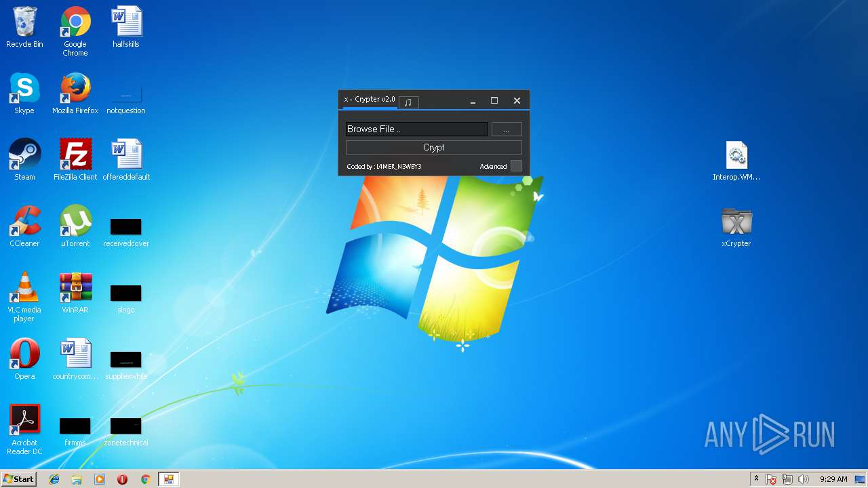Screen dimensions: 868x488
Task: Open Internet Explorer from the taskbar
Action: point(54,479)
